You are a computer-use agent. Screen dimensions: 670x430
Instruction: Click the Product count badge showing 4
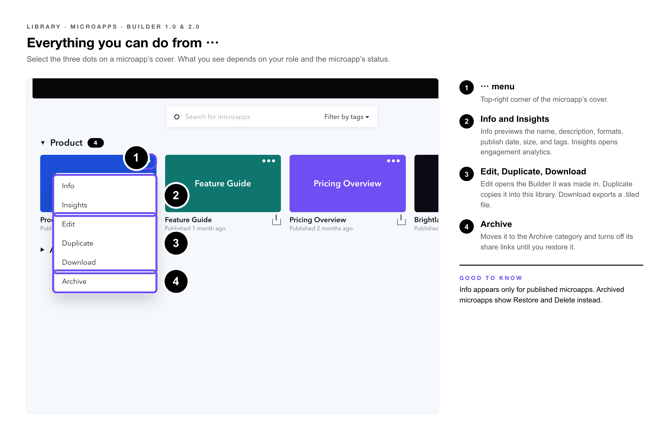click(x=96, y=143)
